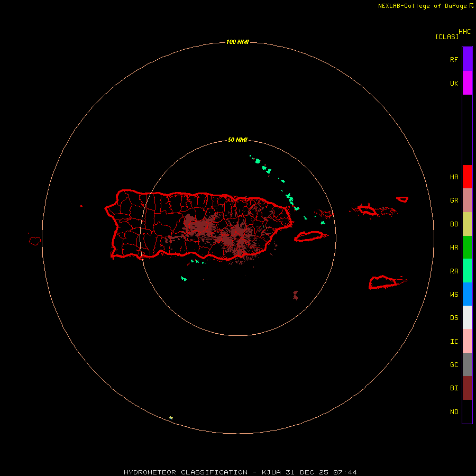Image resolution: width=476 pixels, height=476 pixels.
Task: Click the 'HR' legend label
Action: click(x=454, y=248)
